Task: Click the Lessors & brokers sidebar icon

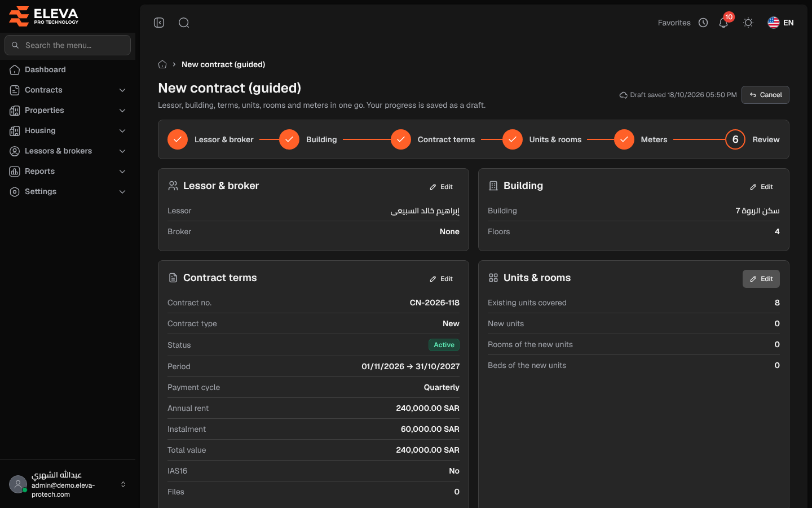Action: pyautogui.click(x=15, y=151)
